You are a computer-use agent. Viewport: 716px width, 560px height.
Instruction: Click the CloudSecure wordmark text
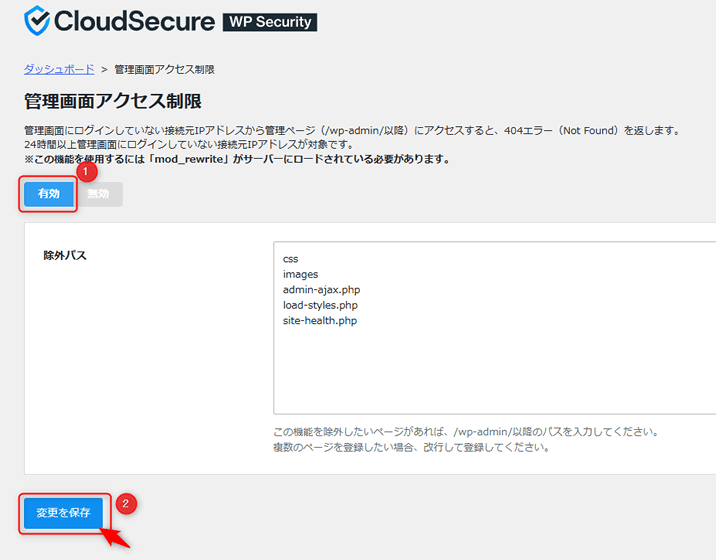[135, 21]
